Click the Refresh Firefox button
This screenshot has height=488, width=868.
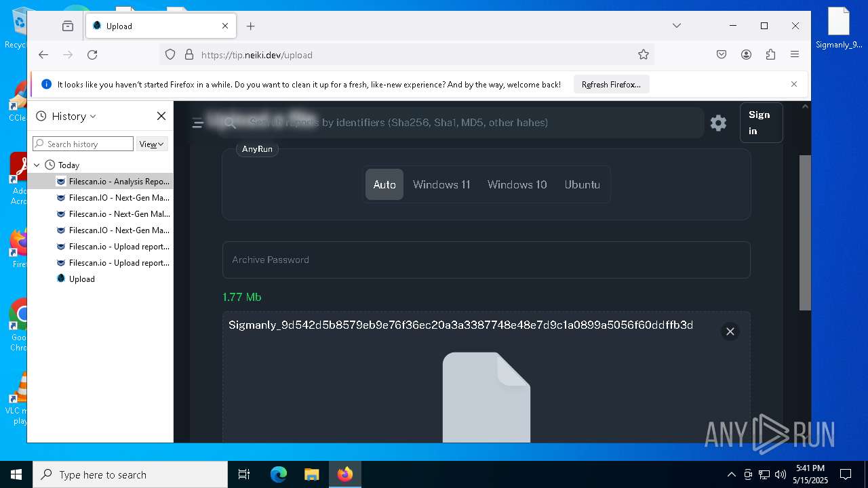(611, 85)
